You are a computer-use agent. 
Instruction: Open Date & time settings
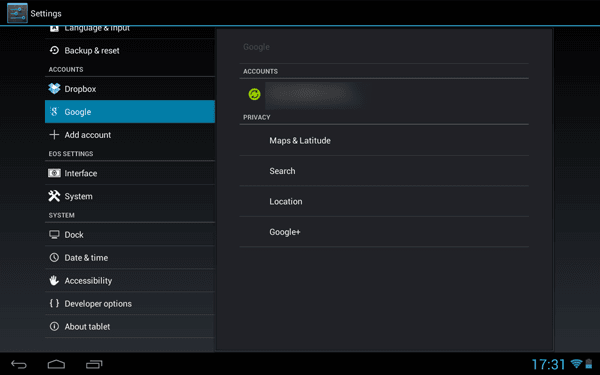(x=130, y=258)
